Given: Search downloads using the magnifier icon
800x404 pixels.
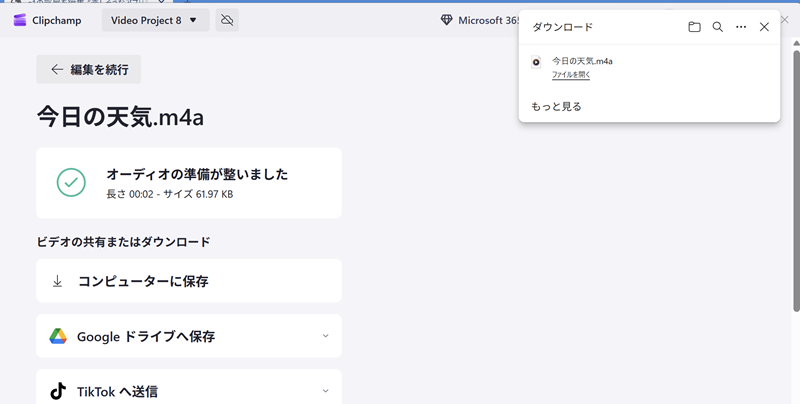Looking at the screenshot, I should [717, 27].
